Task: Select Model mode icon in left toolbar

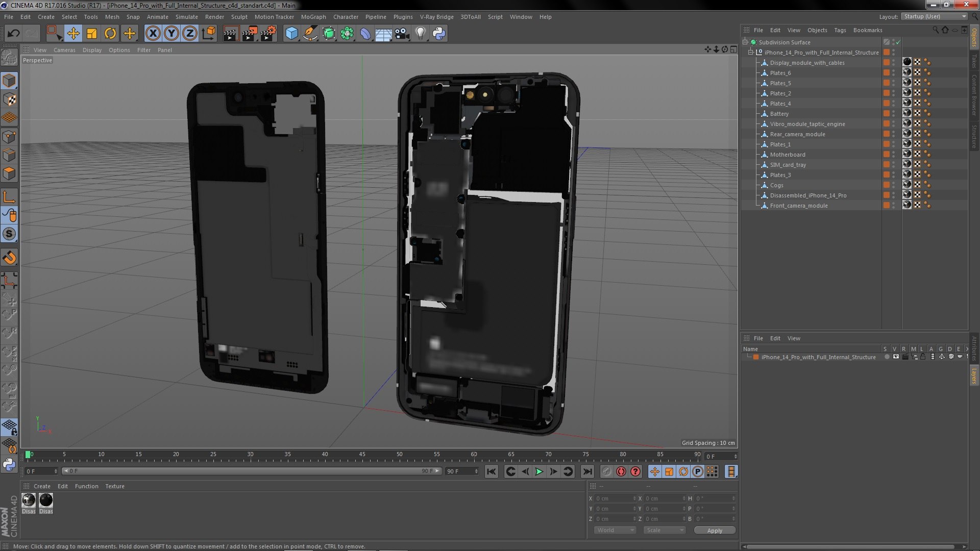Action: tap(9, 81)
